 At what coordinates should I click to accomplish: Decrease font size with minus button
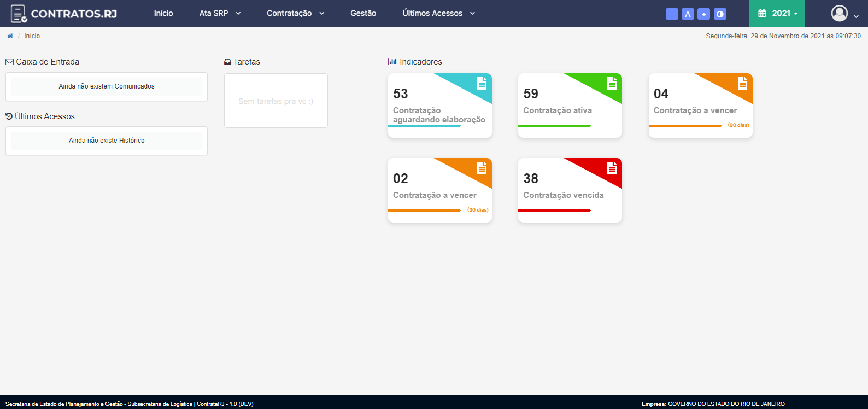tap(672, 14)
